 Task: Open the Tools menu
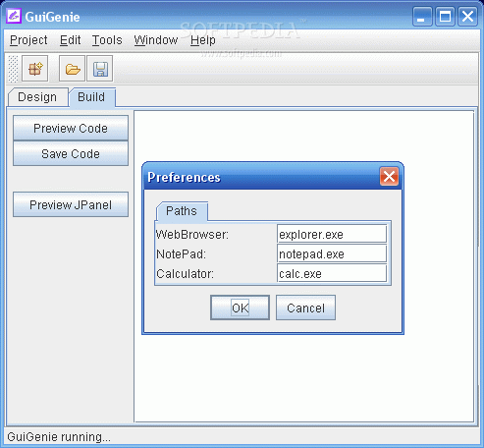pyautogui.click(x=107, y=40)
